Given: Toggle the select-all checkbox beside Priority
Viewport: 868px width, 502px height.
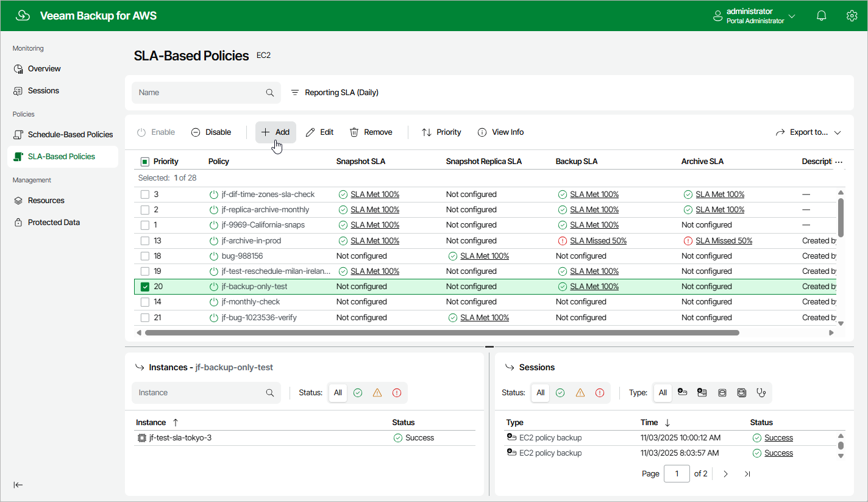Looking at the screenshot, I should [x=145, y=162].
